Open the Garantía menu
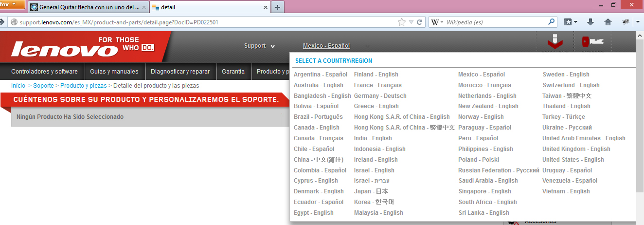Image resolution: width=644 pixels, height=225 pixels. click(233, 72)
